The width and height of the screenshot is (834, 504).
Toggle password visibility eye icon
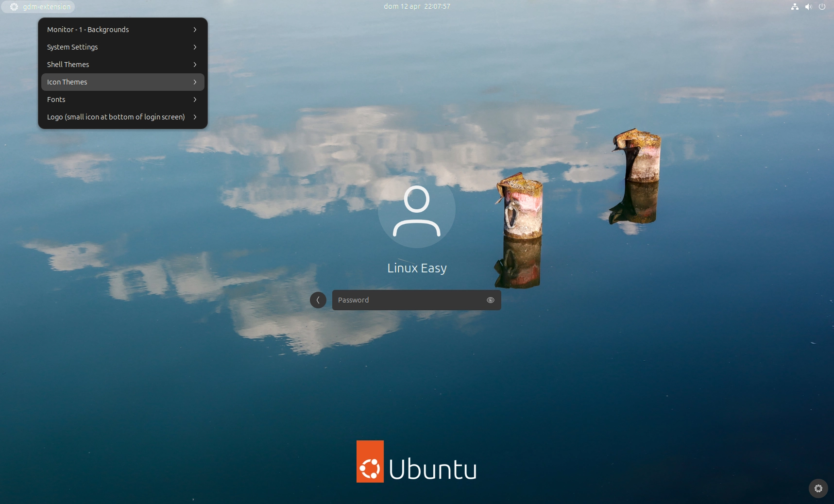(491, 300)
